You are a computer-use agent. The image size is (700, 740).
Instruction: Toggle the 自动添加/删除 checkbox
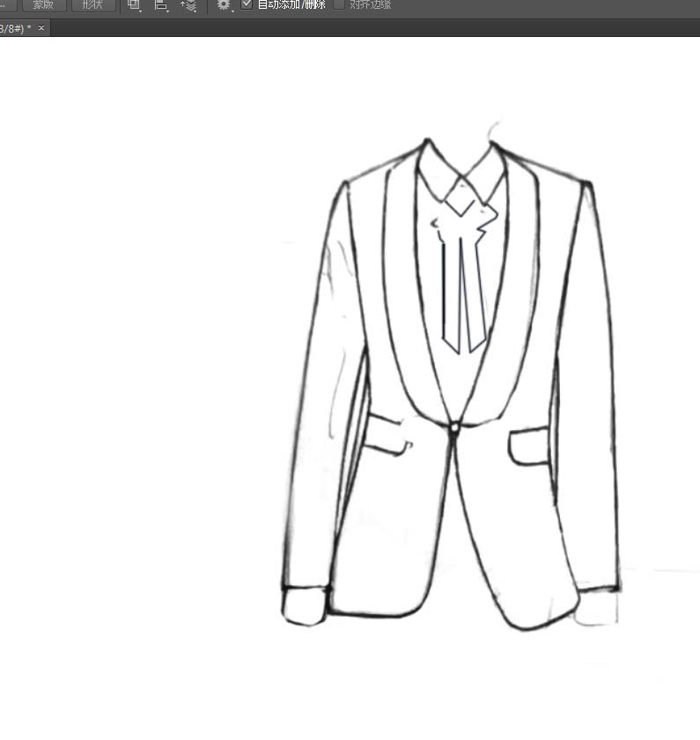click(247, 4)
